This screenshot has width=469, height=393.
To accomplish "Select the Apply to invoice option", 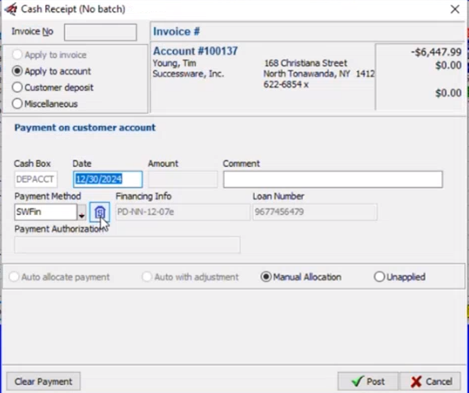I will click(x=49, y=55).
